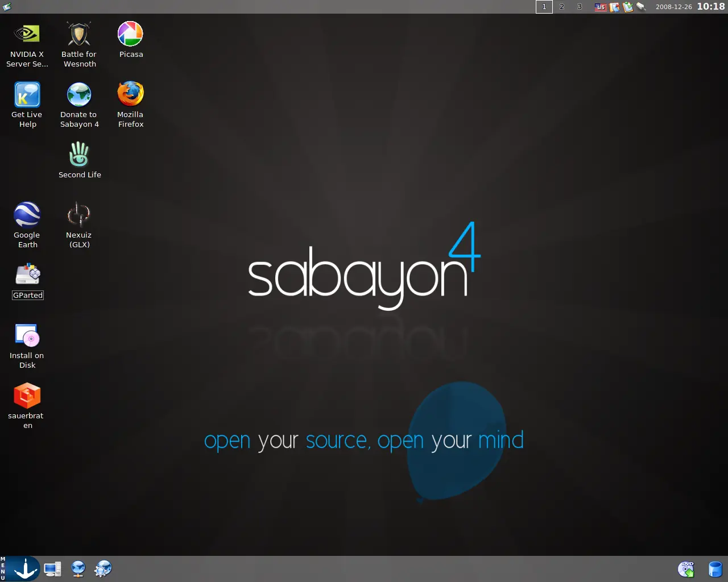Click the DVD disc icon in the bottom panel
This screenshot has width=728, height=582.
point(686,569)
